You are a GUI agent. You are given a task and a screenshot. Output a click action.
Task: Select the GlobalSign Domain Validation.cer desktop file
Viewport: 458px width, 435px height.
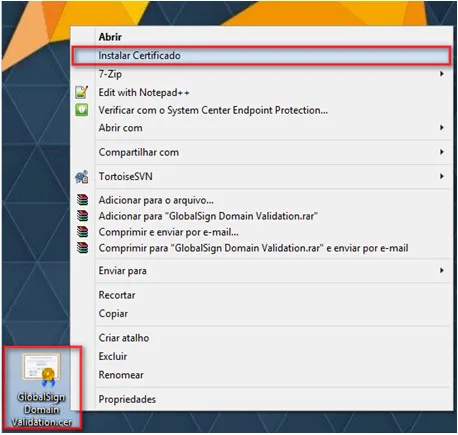(42, 389)
